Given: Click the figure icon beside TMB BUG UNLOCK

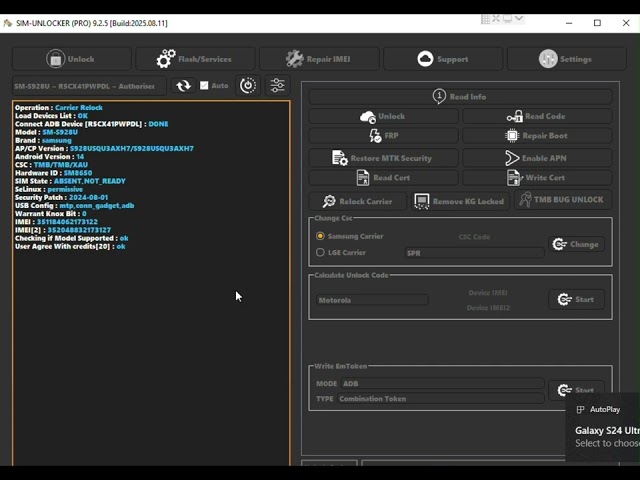Looking at the screenshot, I should (525, 200).
